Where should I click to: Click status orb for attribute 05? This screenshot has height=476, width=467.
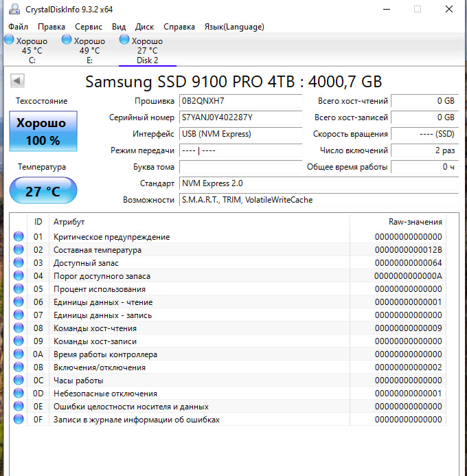pyautogui.click(x=19, y=288)
